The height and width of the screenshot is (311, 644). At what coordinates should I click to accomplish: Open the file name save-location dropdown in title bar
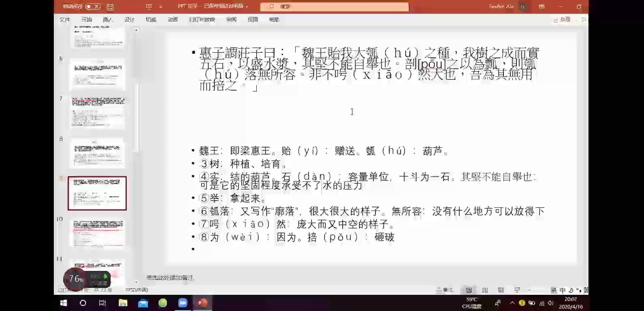247,7
